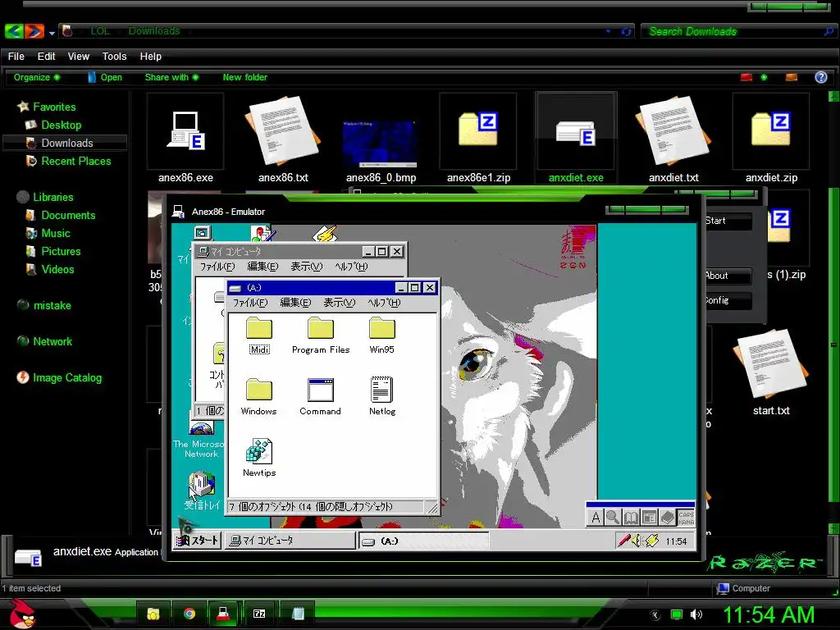Click Config button behind emulator window
The height and width of the screenshot is (630, 840).
tap(727, 300)
